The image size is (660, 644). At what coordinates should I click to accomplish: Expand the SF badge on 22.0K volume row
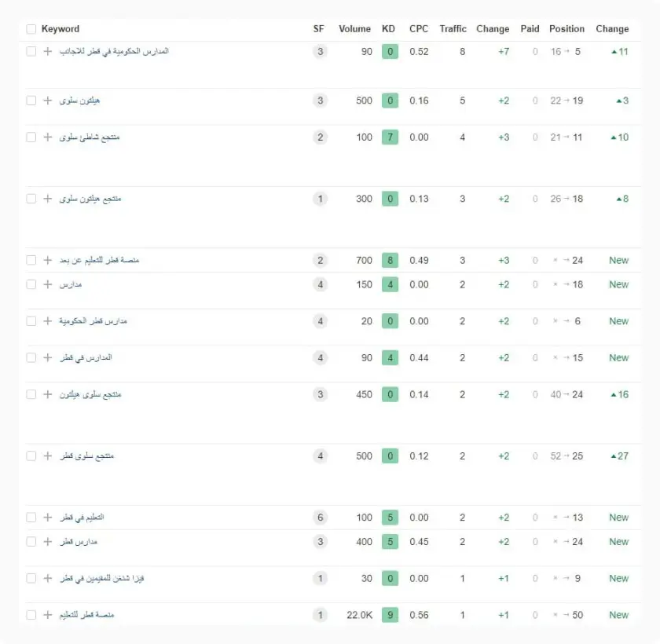(x=319, y=615)
